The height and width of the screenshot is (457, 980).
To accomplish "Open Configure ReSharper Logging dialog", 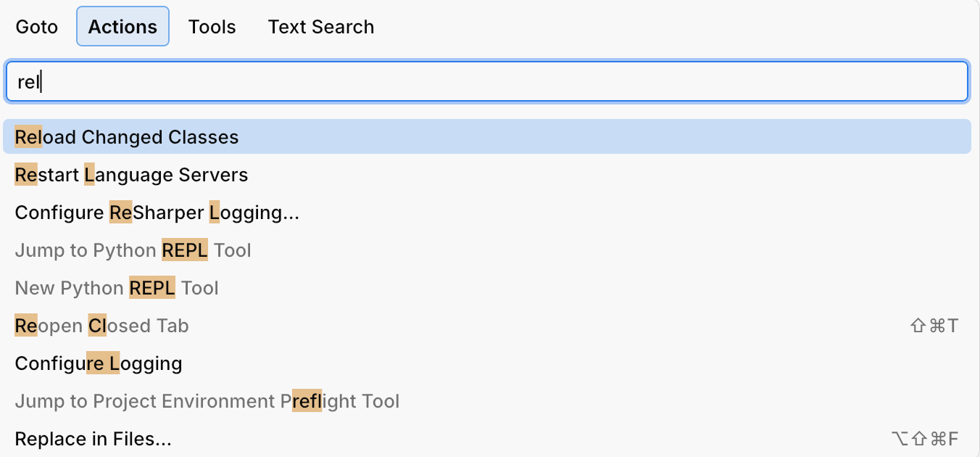I will click(156, 212).
